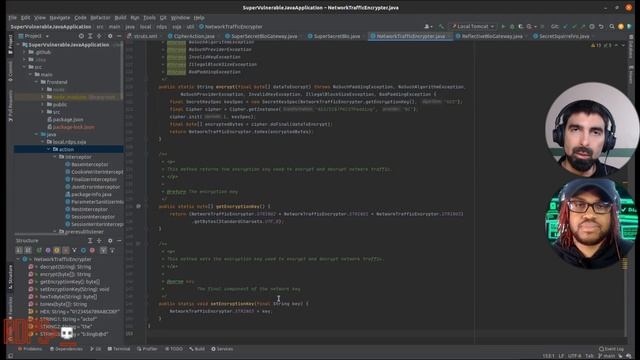The width and height of the screenshot is (640, 360).
Task: Click Git Update Project arrow icon
Action: tap(565, 27)
